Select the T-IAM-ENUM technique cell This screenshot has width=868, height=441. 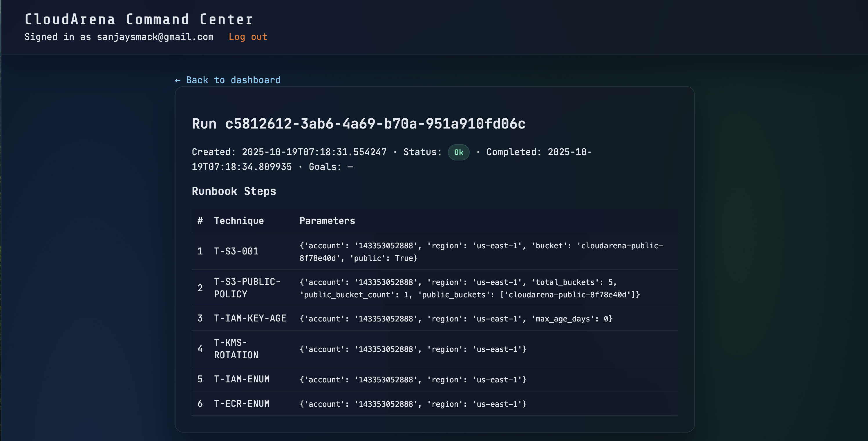(x=242, y=379)
